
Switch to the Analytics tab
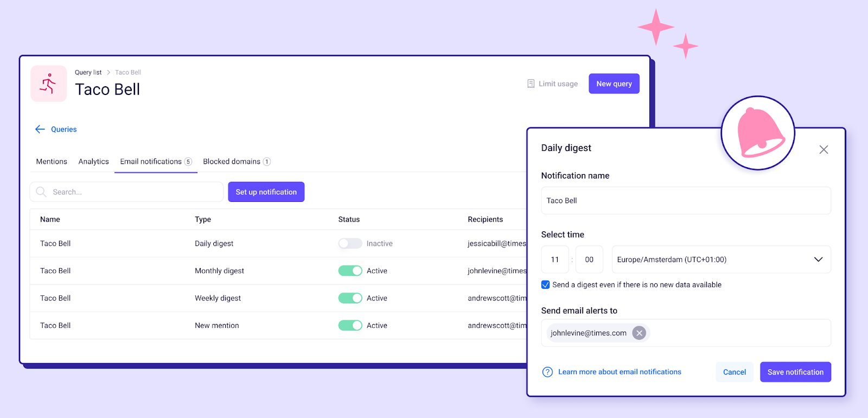point(93,161)
